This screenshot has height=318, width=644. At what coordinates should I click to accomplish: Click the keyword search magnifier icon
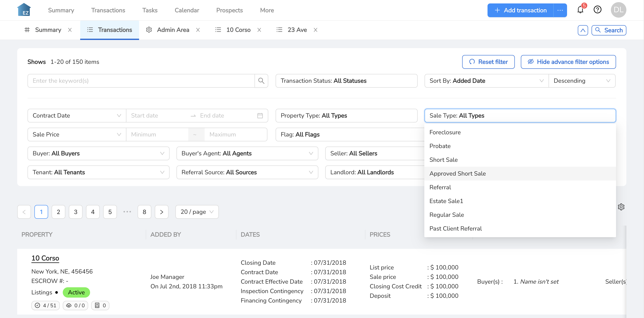point(261,81)
